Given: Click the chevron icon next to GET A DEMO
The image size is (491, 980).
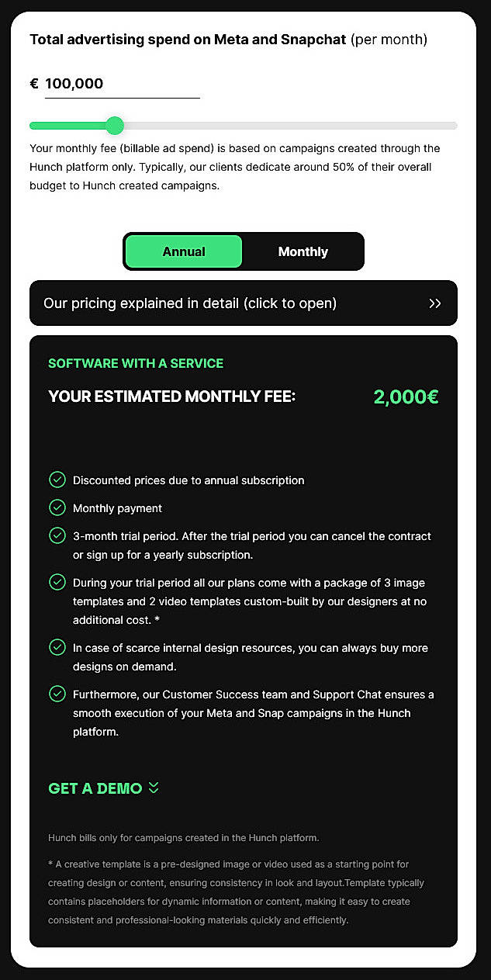Looking at the screenshot, I should (x=152, y=788).
